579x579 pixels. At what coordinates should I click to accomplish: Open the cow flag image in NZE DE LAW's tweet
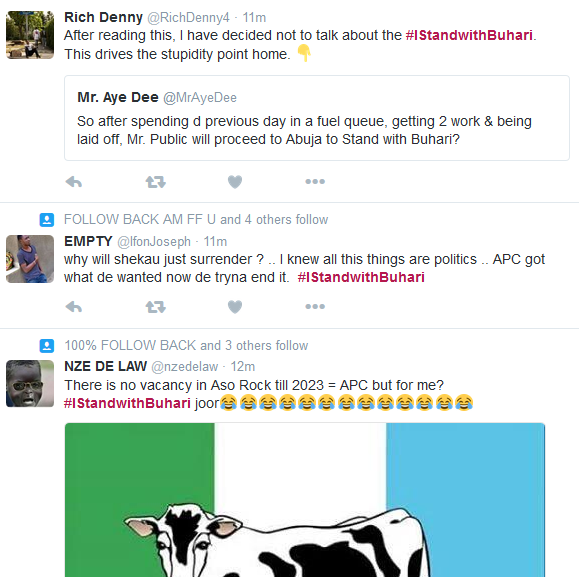point(305,500)
